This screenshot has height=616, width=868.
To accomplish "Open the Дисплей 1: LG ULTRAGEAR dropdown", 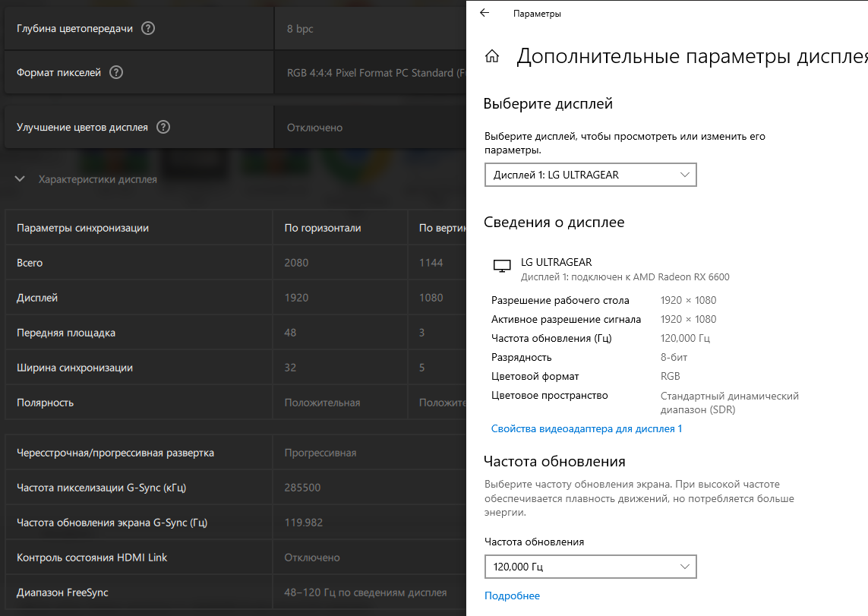I will (x=590, y=175).
